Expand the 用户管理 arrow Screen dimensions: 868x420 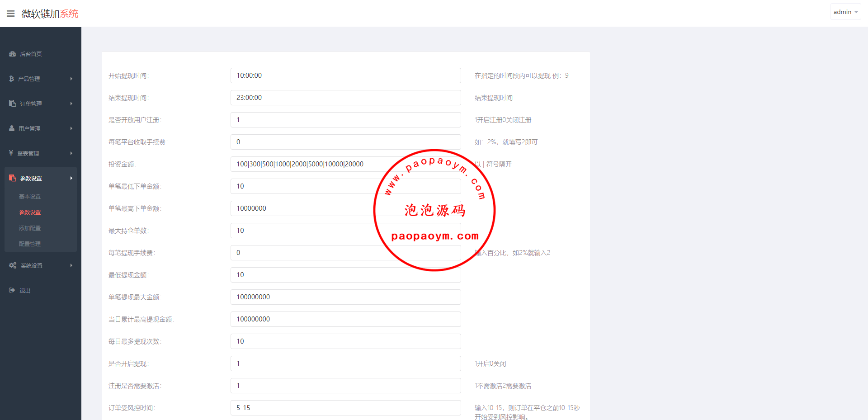[x=71, y=128]
